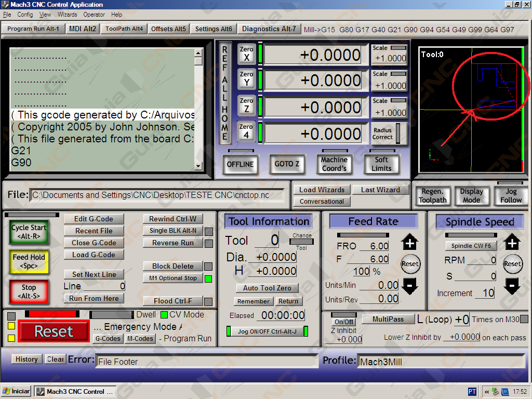Open Iniciar start menu
Screen dimensions: 532x399
coord(16,391)
